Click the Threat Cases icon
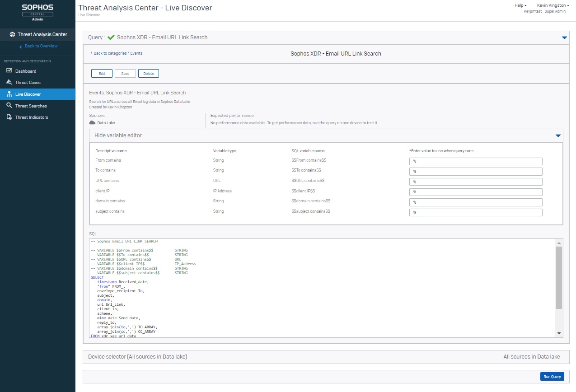The width and height of the screenshot is (576, 392). (9, 82)
